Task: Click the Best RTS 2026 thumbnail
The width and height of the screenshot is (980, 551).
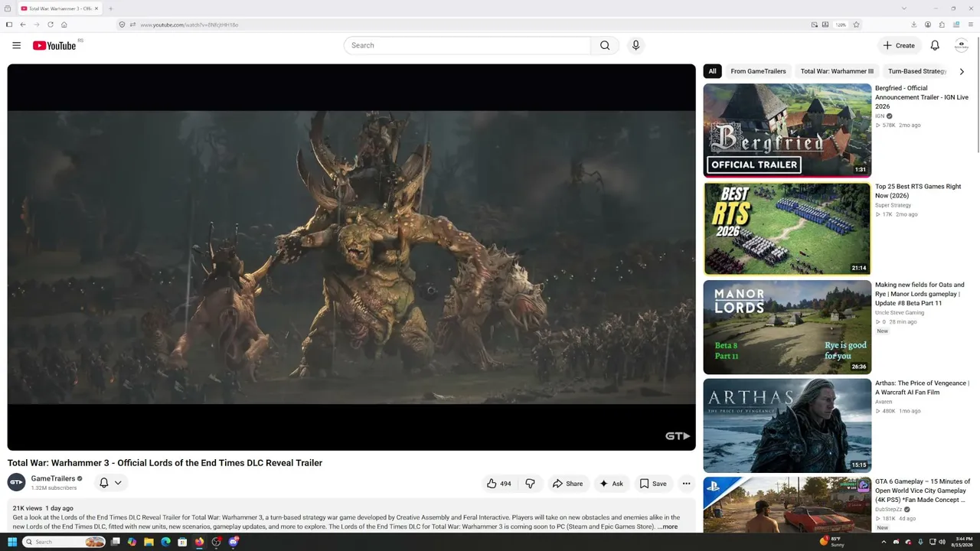Action: 787,228
